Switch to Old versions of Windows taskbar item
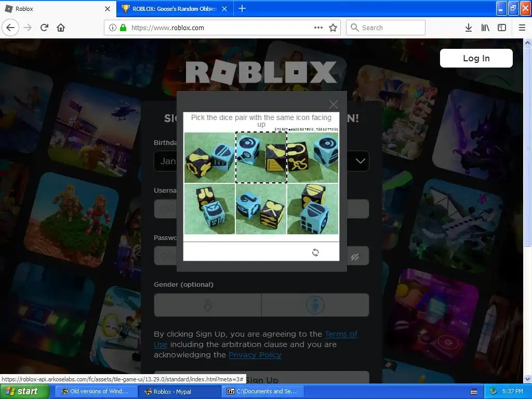 click(x=96, y=391)
